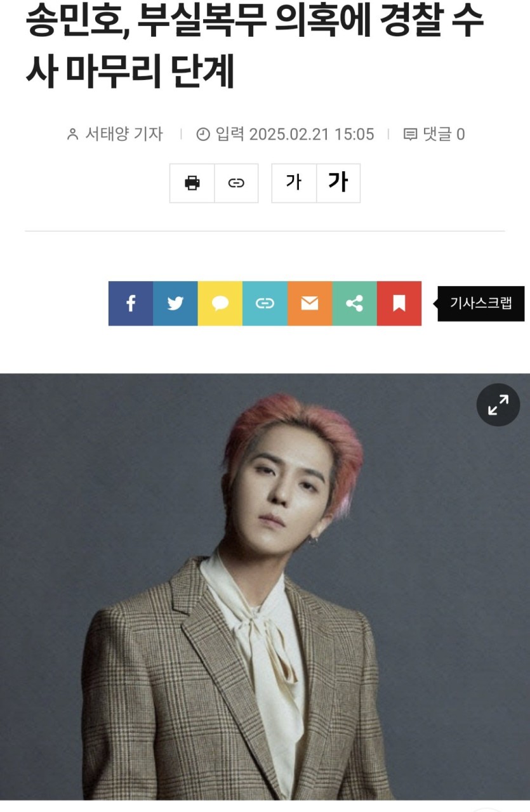Screen dimensions: 530x812
Task: Open reporter 서태양 기자 profile link
Action: pos(124,134)
